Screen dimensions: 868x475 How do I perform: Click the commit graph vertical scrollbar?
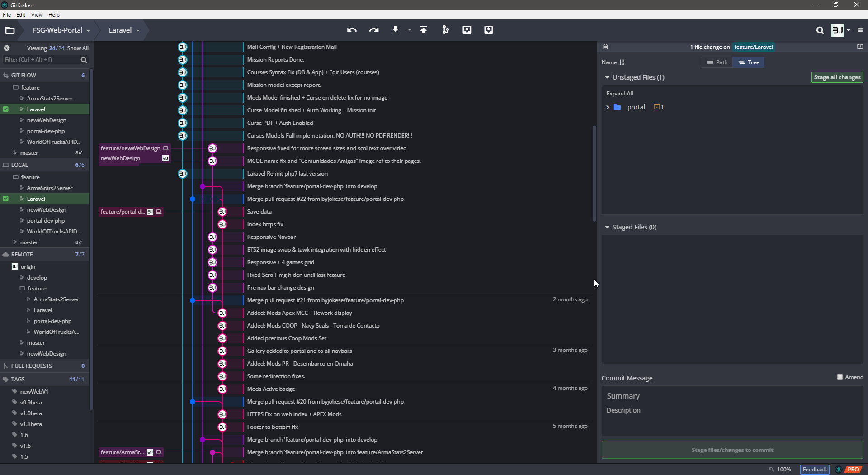[x=594, y=174]
